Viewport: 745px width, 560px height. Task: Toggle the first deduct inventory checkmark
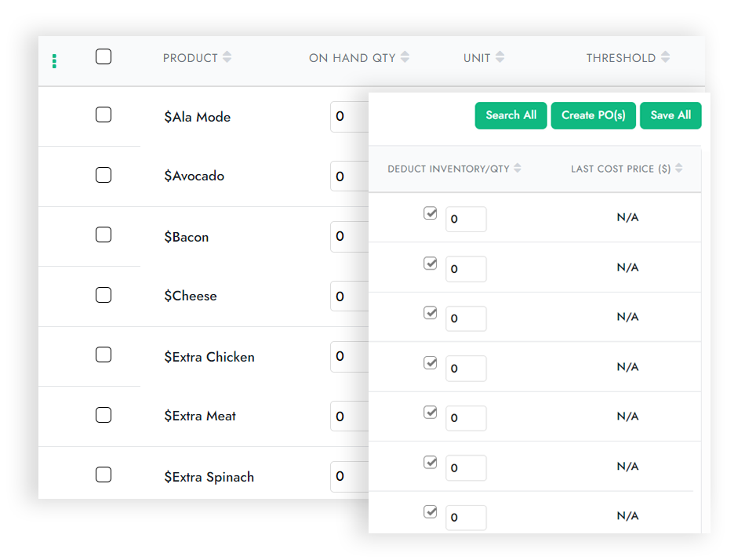(x=430, y=212)
